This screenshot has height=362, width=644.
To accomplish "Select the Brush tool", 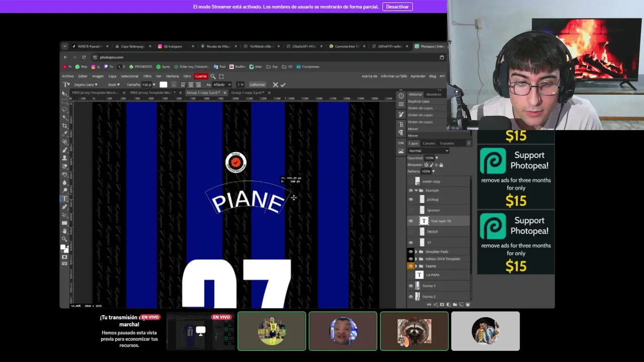I will tap(65, 149).
